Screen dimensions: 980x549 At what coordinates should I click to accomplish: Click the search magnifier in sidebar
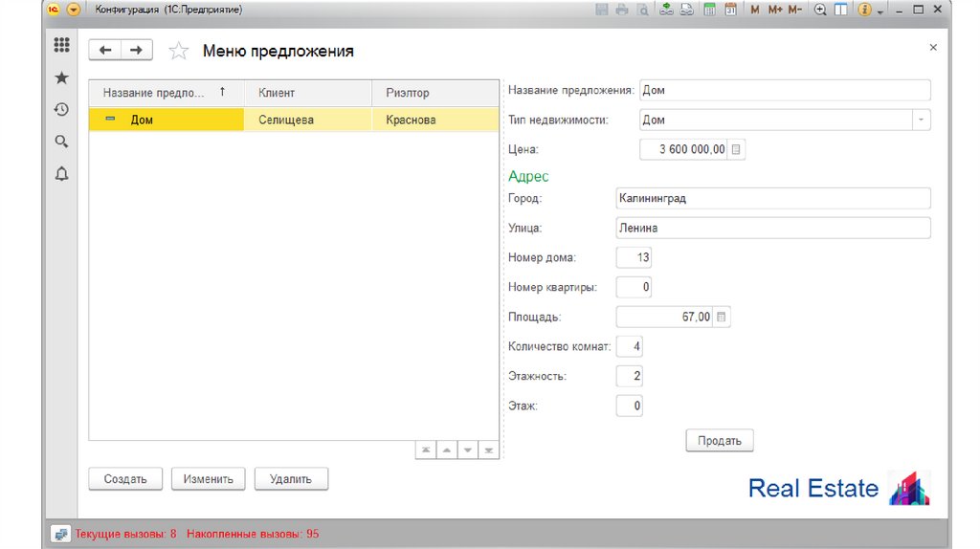tap(61, 142)
